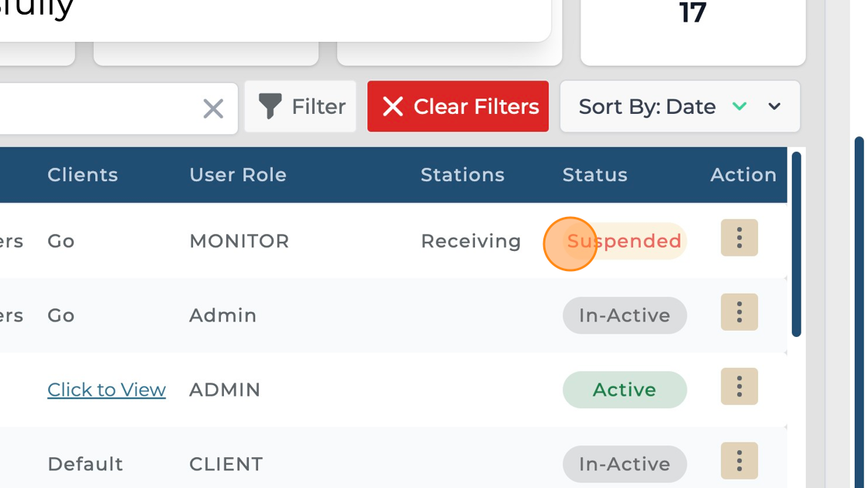Click the table's vertical scrollbar thumb

tap(796, 244)
